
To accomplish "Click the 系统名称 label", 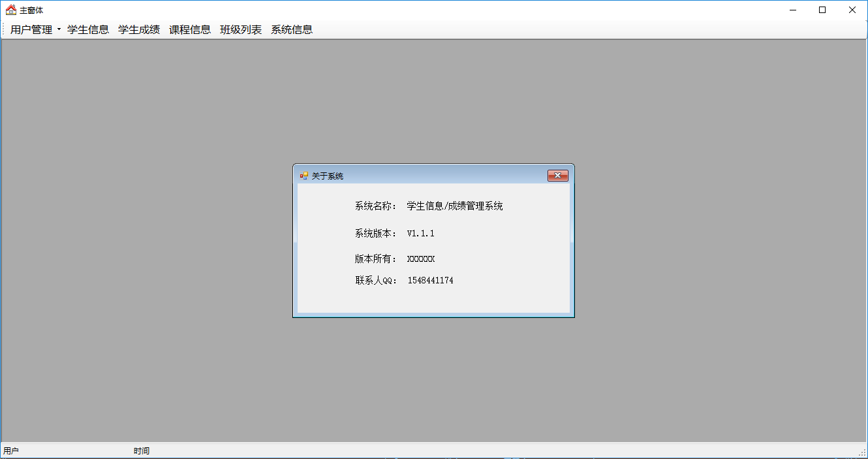I will tap(376, 206).
